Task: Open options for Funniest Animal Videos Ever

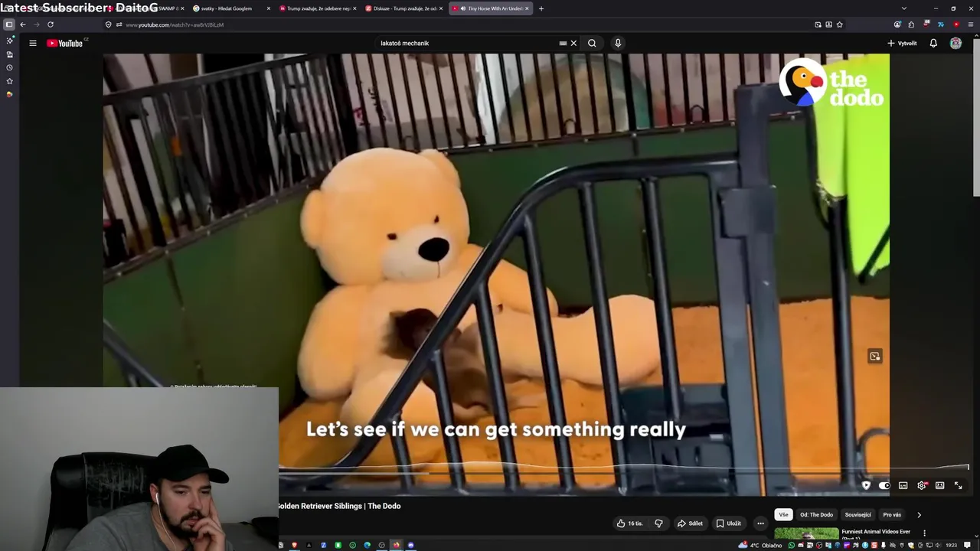Action: click(924, 533)
